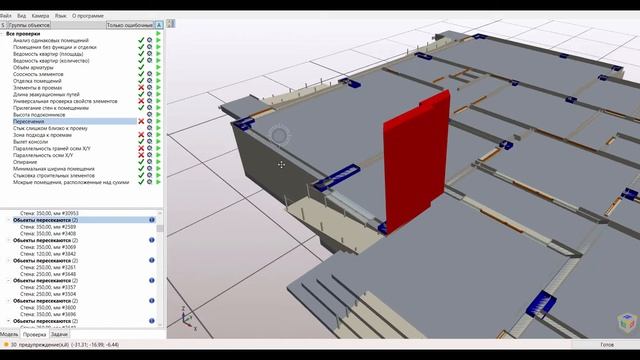Run the 'Пересечения' check with its play icon
The image size is (640, 360).
pos(158,121)
